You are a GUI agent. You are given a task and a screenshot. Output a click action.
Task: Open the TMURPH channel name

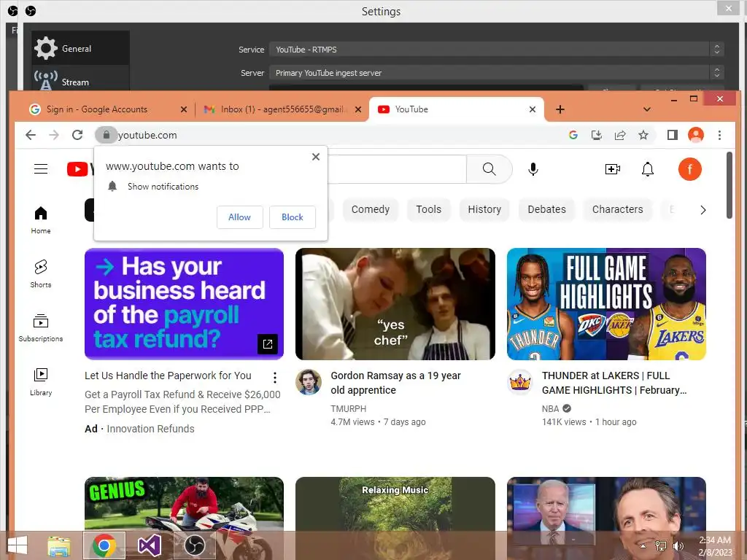(348, 408)
